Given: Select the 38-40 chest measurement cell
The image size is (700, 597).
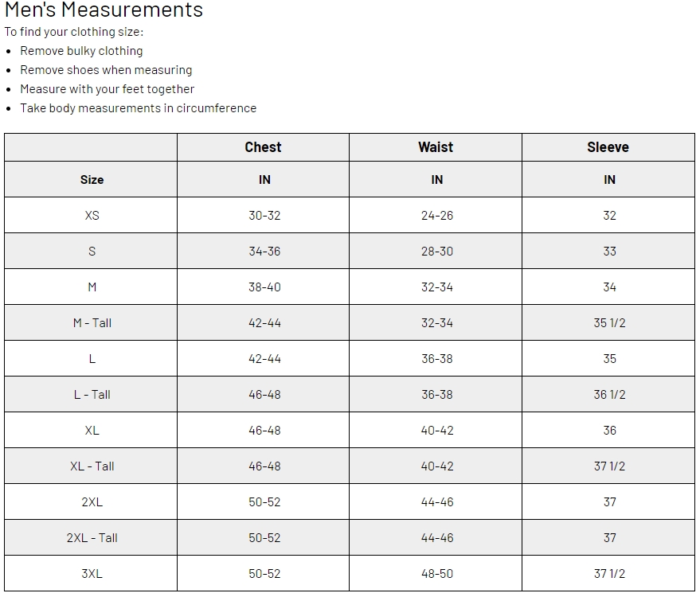Looking at the screenshot, I should (x=264, y=287).
